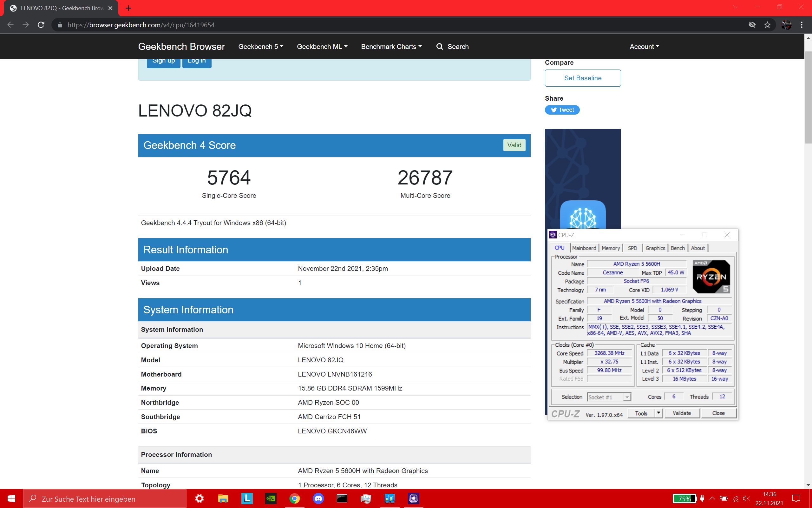The width and height of the screenshot is (812, 508).
Task: Switch to the CPU-Z Mainboard tab
Action: [584, 248]
